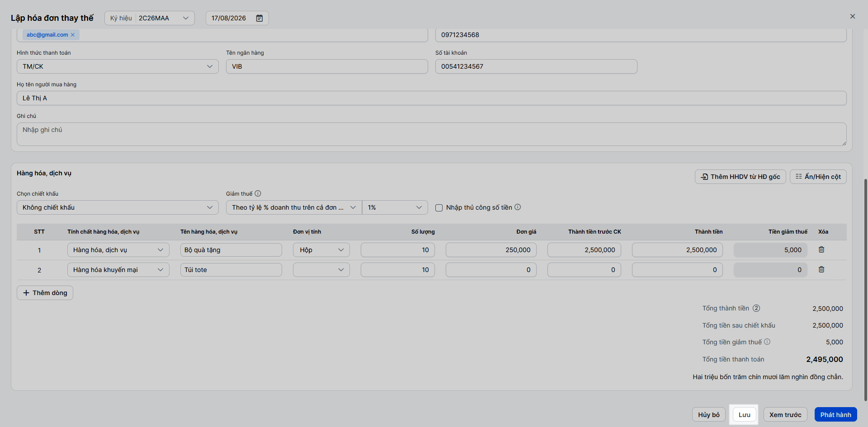Click the Số tài khoản field 00541234567
The width and height of the screenshot is (868, 427).
tap(536, 66)
